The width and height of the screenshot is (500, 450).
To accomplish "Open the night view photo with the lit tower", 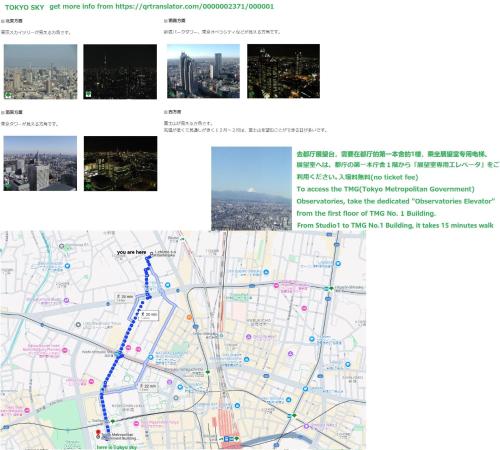I will (x=120, y=72).
